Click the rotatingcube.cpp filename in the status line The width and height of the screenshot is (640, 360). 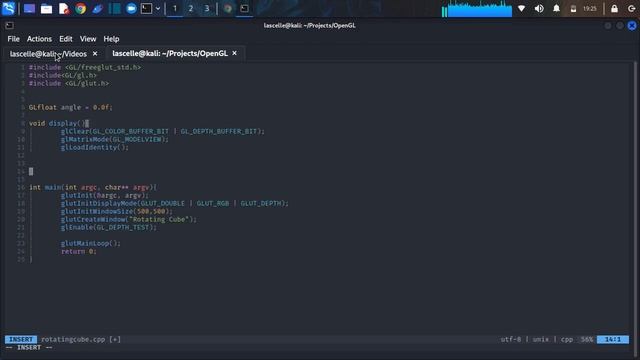point(73,339)
